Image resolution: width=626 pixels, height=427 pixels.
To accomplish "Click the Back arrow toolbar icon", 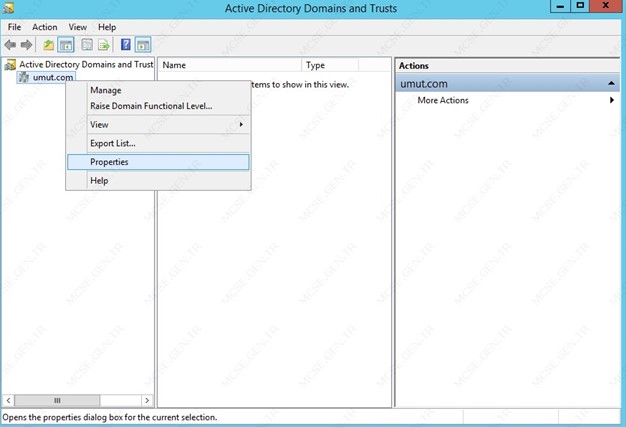I will (x=10, y=45).
